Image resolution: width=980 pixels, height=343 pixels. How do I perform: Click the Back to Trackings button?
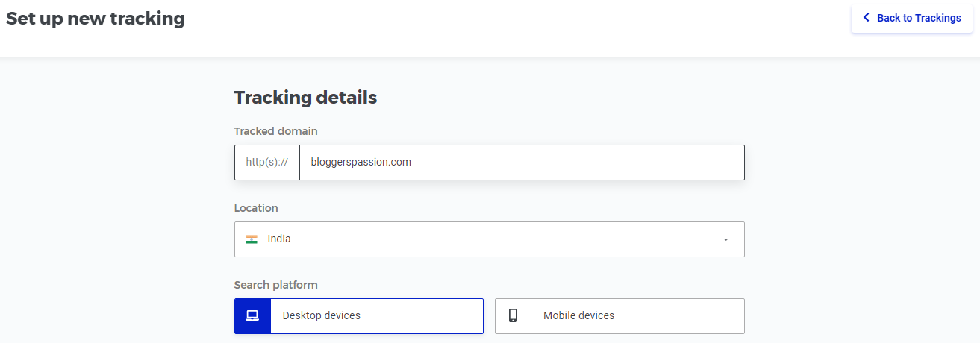coord(911,18)
